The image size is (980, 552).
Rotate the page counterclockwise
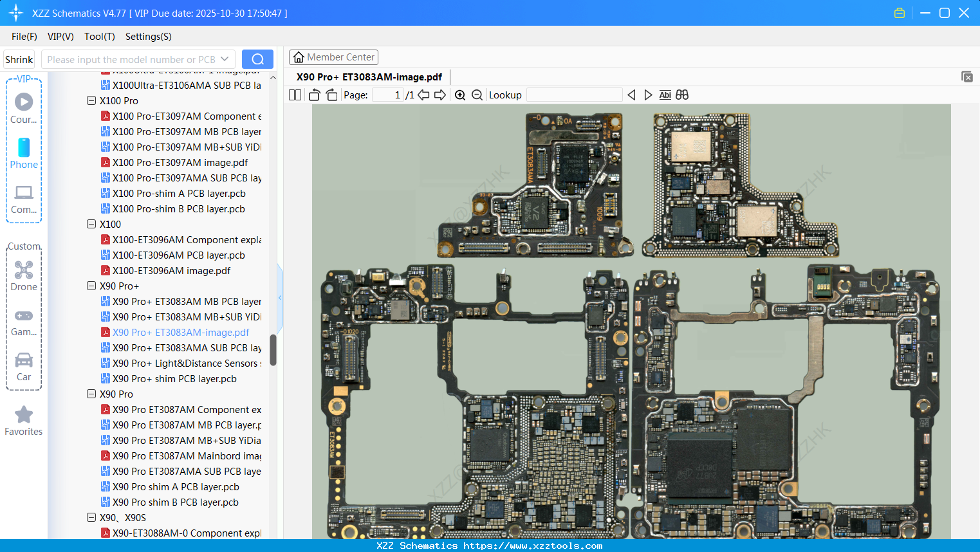click(x=314, y=95)
